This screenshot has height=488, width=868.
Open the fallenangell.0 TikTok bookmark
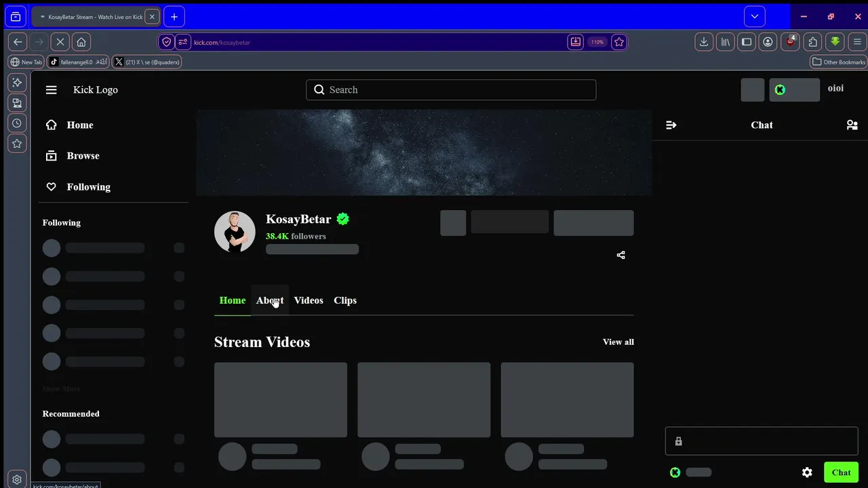pos(79,62)
